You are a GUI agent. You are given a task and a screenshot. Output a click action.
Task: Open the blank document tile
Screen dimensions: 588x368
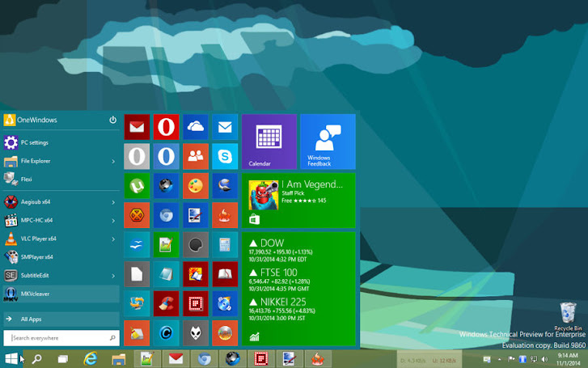(x=137, y=274)
